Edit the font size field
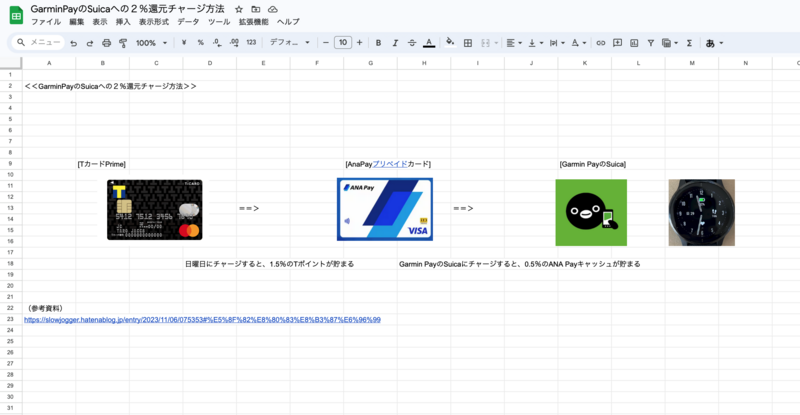Viewport: 800px width, 415px height. coord(343,43)
